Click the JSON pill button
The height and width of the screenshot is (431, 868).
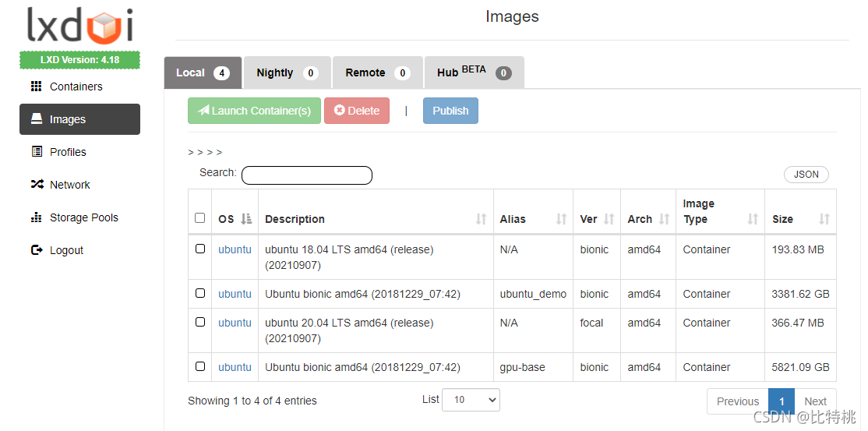(806, 175)
